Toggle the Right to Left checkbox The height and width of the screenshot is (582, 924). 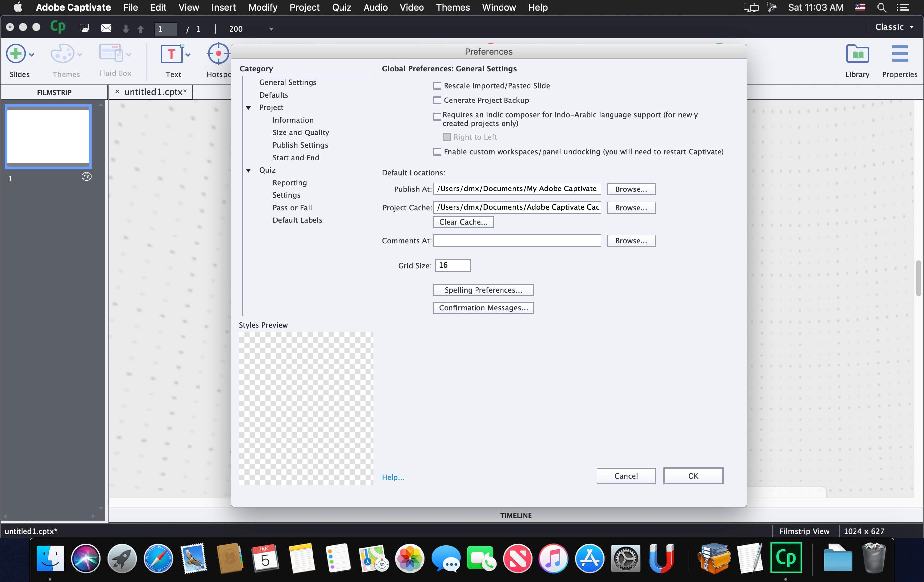pos(447,137)
